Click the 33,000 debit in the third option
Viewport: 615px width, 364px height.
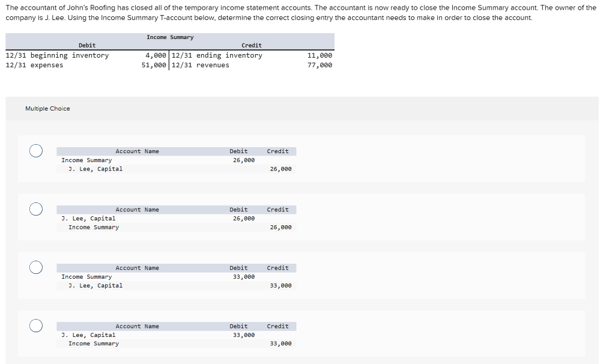coord(244,277)
